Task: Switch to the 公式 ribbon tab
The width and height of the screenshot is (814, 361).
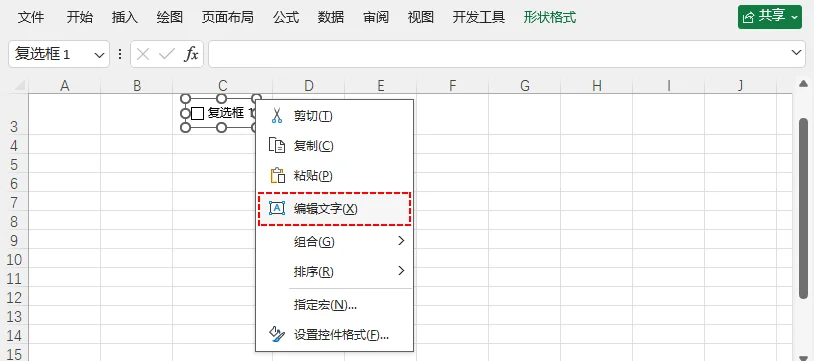Action: coord(286,17)
